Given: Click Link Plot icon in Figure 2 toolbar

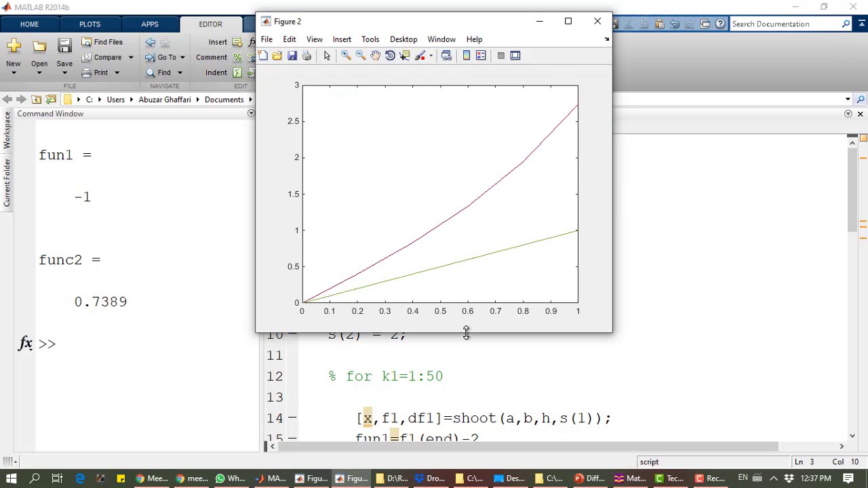Looking at the screenshot, I should pyautogui.click(x=446, y=56).
